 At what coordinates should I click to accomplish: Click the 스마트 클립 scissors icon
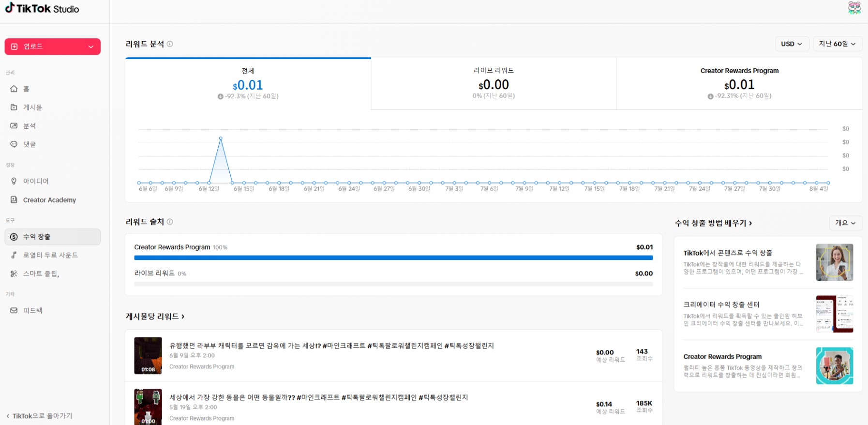click(14, 273)
